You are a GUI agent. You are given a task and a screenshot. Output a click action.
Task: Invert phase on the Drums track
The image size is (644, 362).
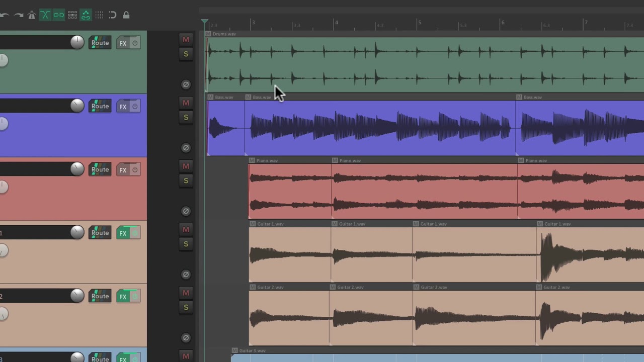click(186, 84)
